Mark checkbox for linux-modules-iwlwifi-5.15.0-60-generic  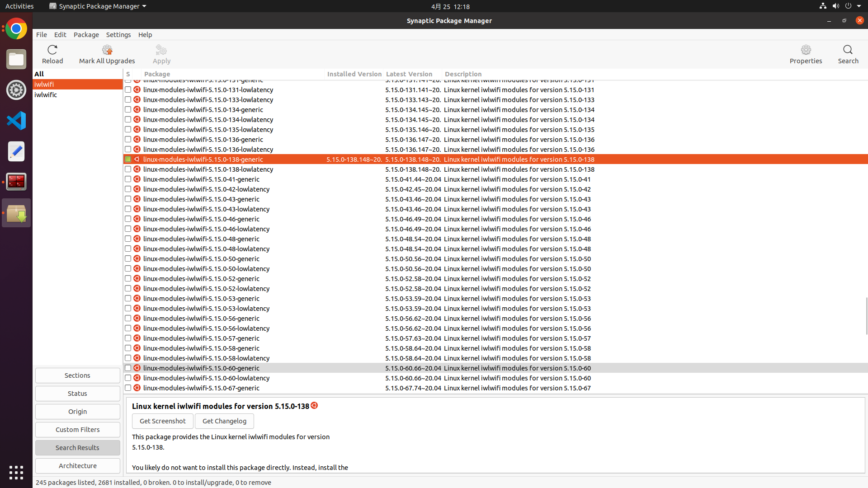(128, 368)
